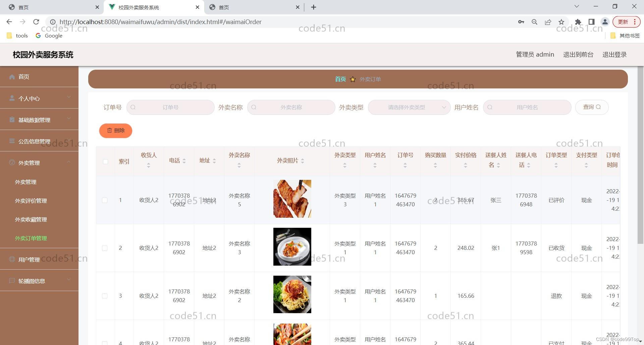The width and height of the screenshot is (644, 345).
Task: Click the orange 删除 button
Action: (x=116, y=131)
